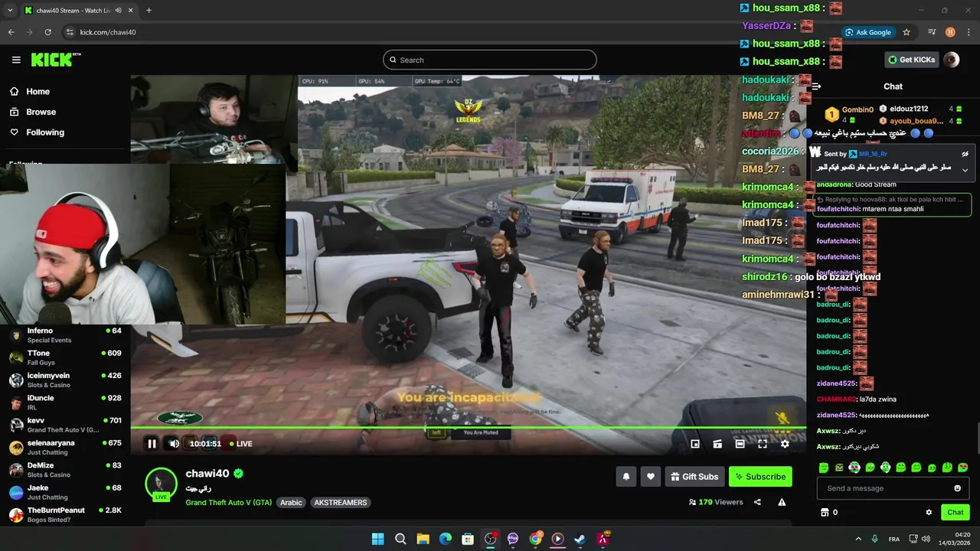This screenshot has width=980, height=551.
Task: Subscribe to chawi40 channel
Action: (760, 477)
